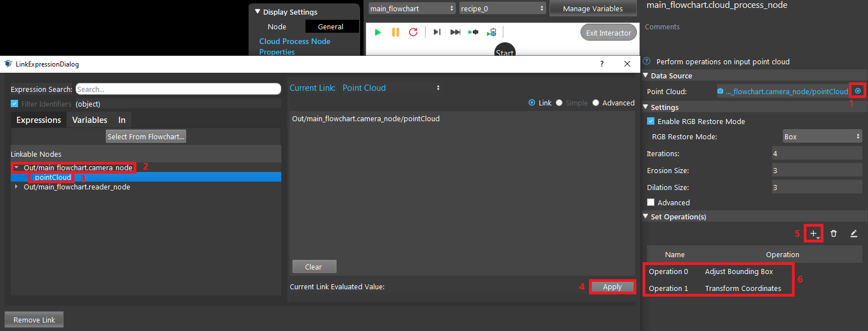Open the recipe_0 dropdown

[x=503, y=8]
